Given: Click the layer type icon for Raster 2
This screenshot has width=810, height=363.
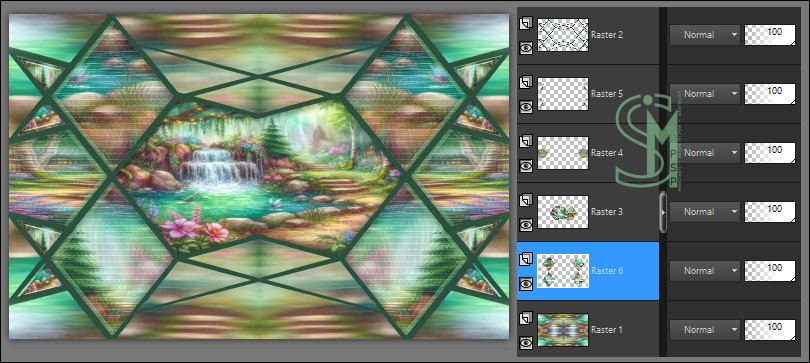Looking at the screenshot, I should click(526, 23).
